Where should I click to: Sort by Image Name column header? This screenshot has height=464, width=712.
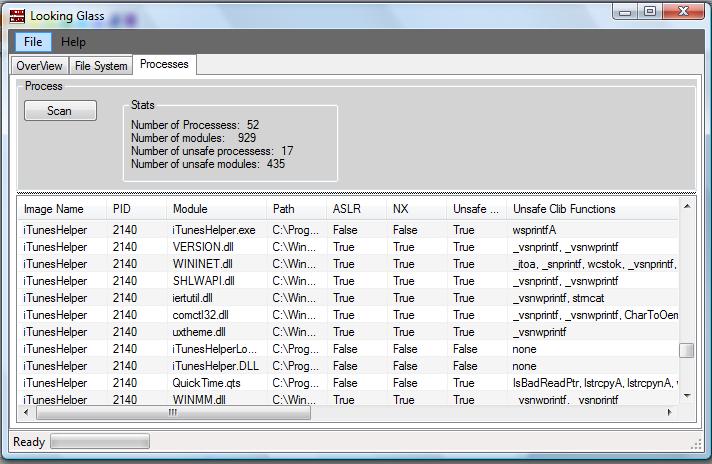coord(63,209)
